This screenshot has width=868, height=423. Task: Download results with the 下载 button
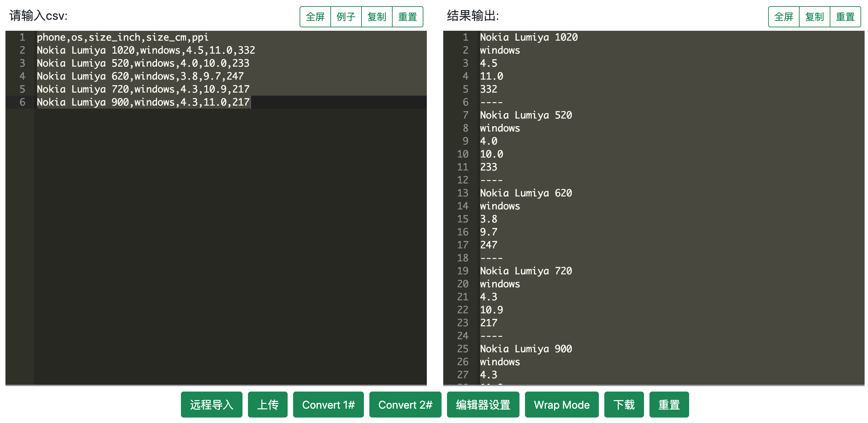[x=624, y=405]
